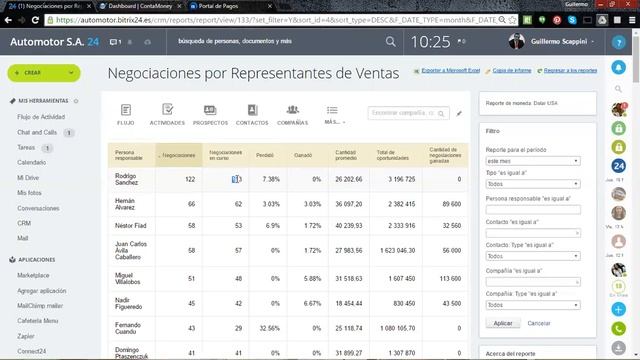This screenshot has width=640, height=360.
Task: Switch to Dashboard ContaMoney browser tab
Action: [140, 6]
